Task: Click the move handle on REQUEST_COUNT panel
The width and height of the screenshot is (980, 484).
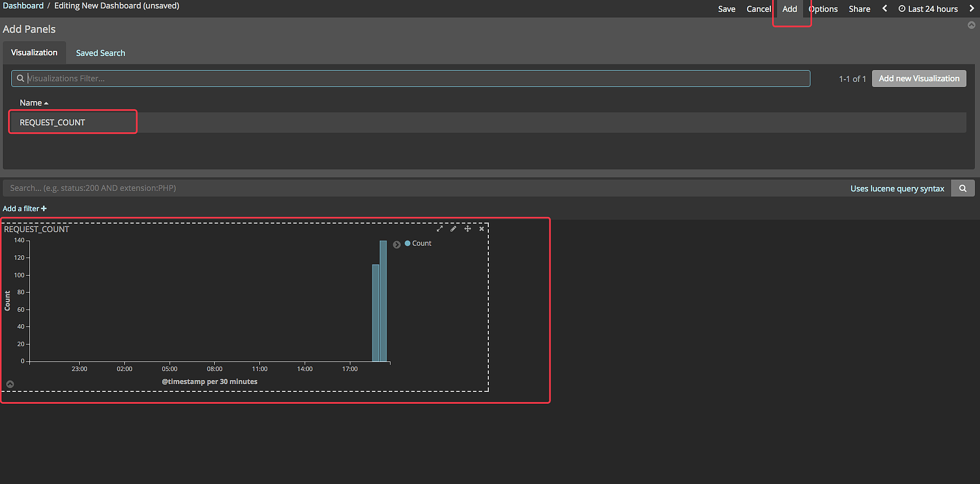Action: click(x=467, y=229)
